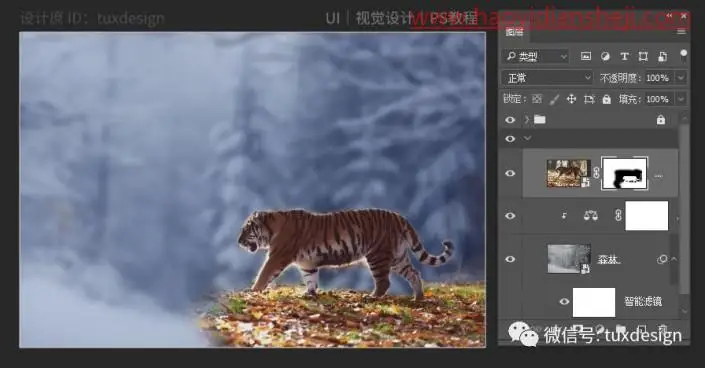Click the smart filter indicator on 森林
Image resolution: width=705 pixels, height=368 pixels.
tap(662, 259)
